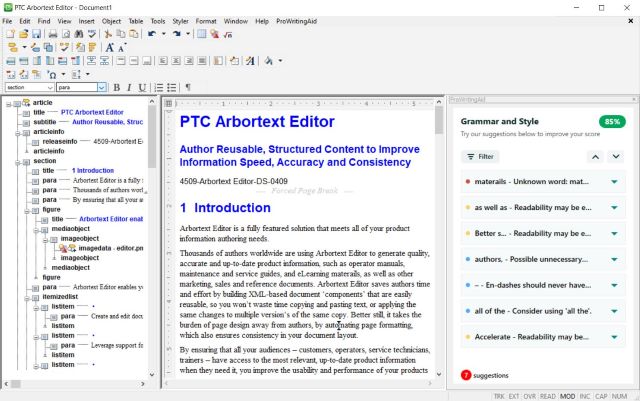Go to previous suggestion with up arrow
Viewport: 640px width, 401px height.
pos(596,157)
